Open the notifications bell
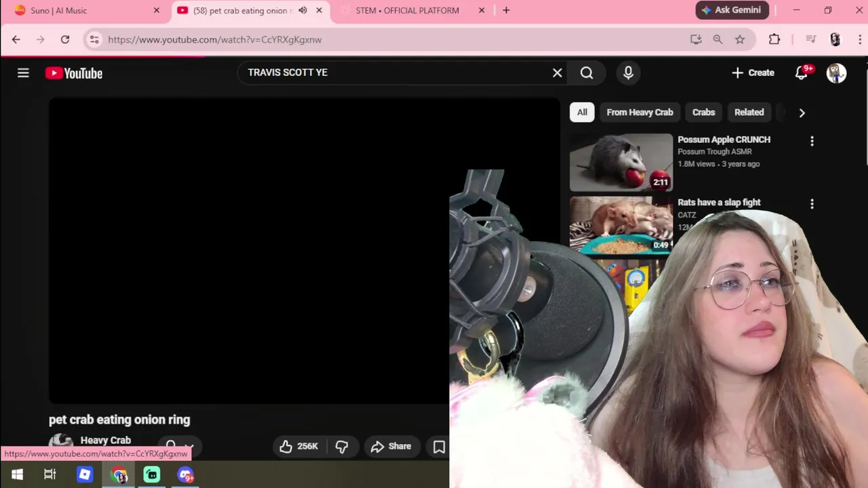Screen dimensions: 868x488 (x=802, y=73)
